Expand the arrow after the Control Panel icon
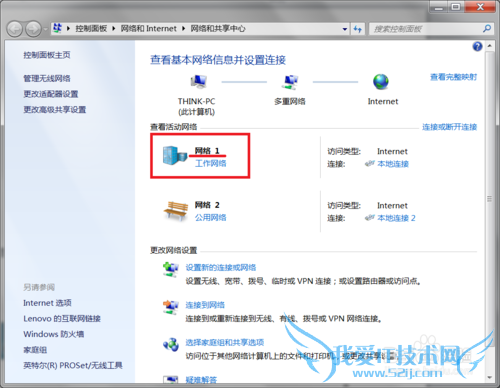 pyautogui.click(x=68, y=29)
